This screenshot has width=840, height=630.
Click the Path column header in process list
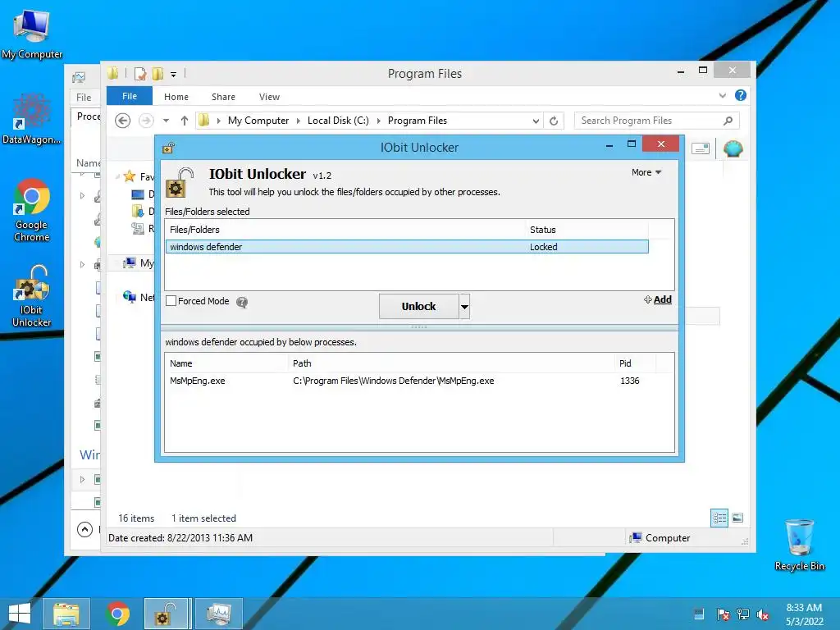(x=451, y=363)
